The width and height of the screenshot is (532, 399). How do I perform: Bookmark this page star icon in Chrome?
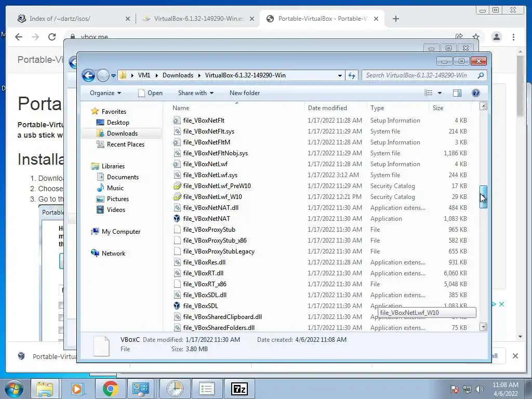pyautogui.click(x=476, y=37)
